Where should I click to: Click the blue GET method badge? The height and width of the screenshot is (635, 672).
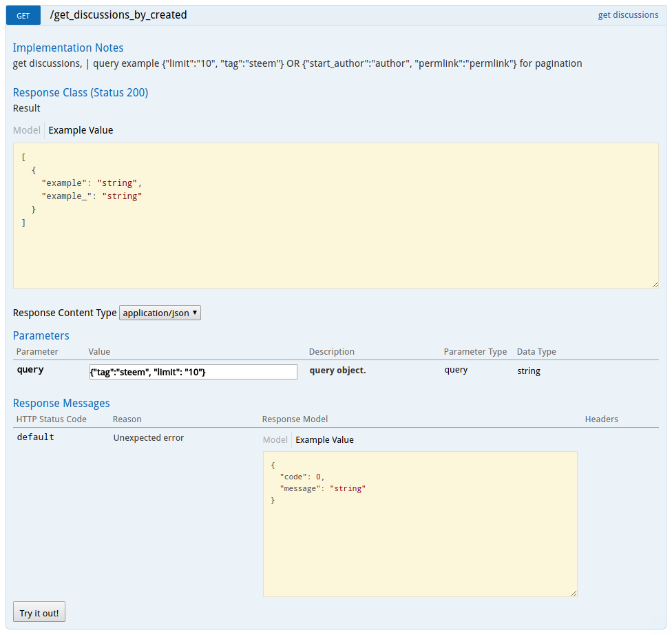[23, 15]
